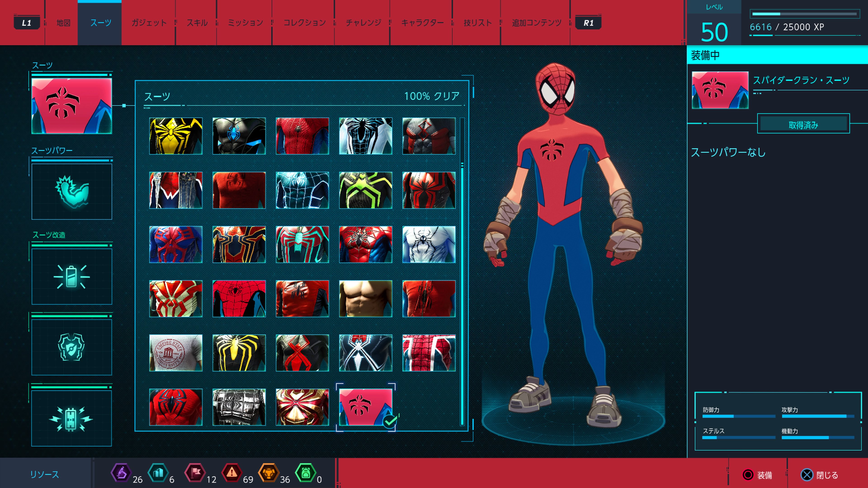This screenshot has width=868, height=488.
Task: Click the スパイダークラン・スーツ name text
Action: (801, 80)
